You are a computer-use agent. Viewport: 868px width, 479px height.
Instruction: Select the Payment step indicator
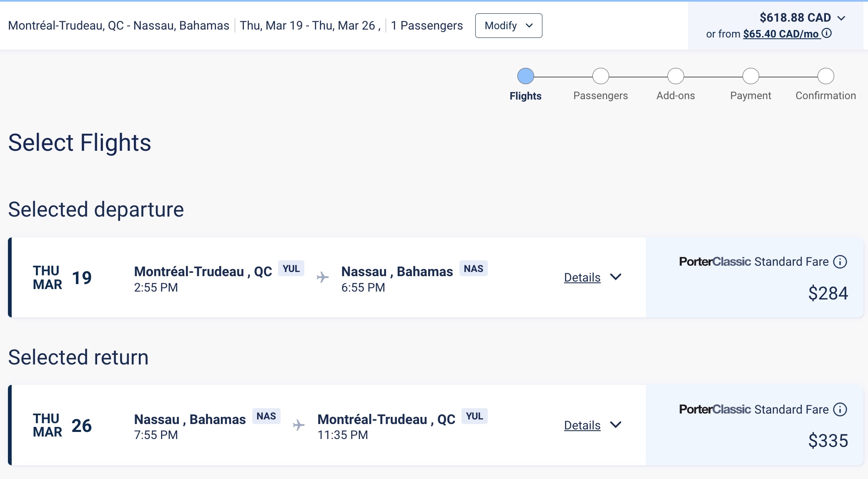[x=750, y=76]
